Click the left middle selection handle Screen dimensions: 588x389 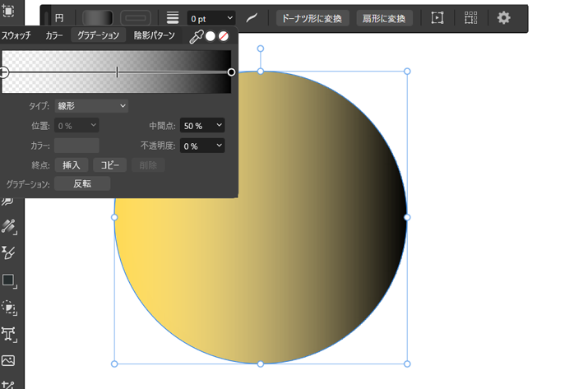tap(114, 217)
